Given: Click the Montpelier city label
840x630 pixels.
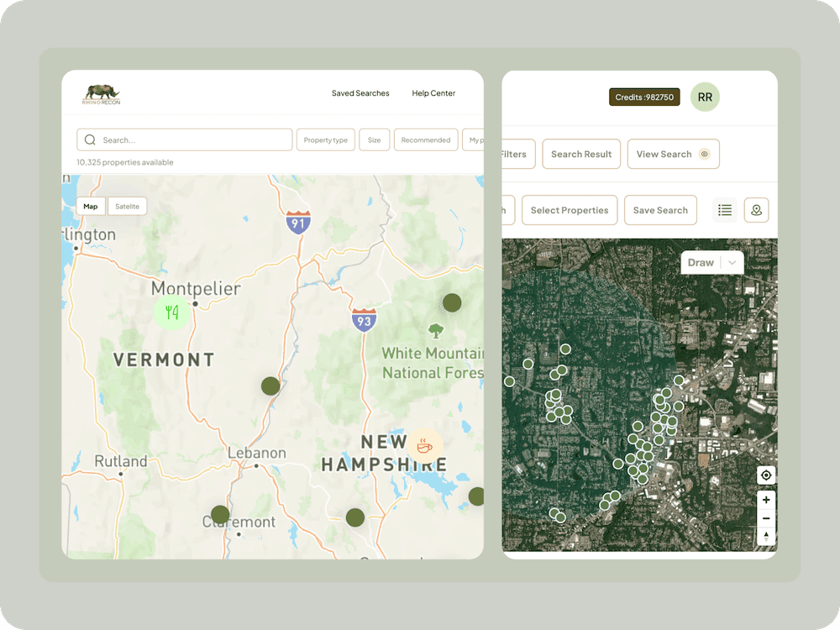Looking at the screenshot, I should pyautogui.click(x=196, y=288).
